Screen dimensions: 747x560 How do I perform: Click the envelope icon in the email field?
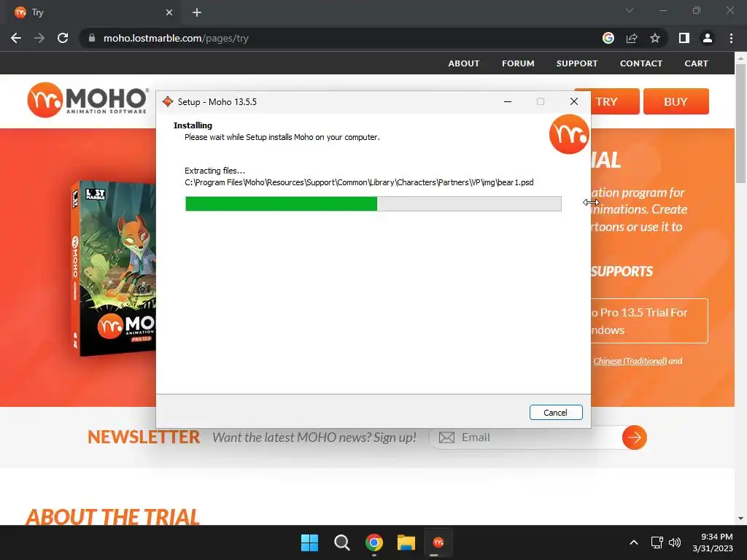(x=446, y=437)
